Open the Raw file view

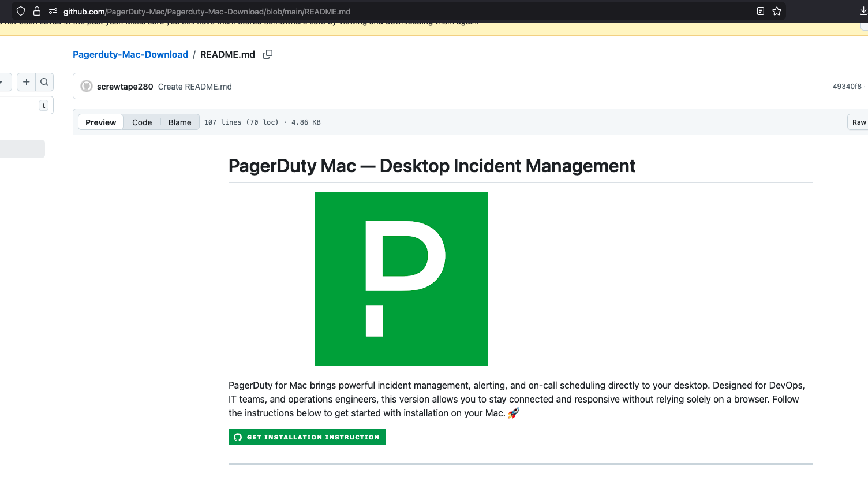[x=859, y=122]
